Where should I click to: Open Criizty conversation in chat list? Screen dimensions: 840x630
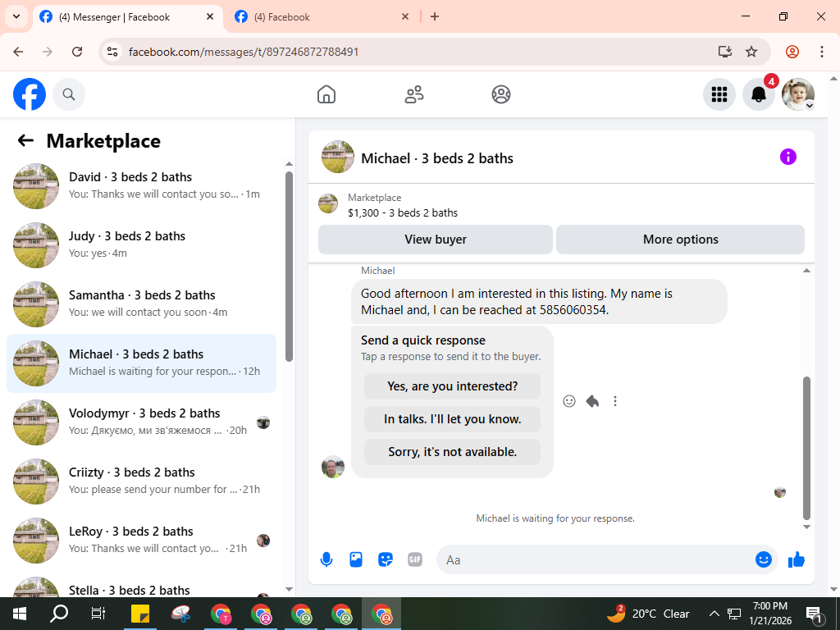(141, 481)
